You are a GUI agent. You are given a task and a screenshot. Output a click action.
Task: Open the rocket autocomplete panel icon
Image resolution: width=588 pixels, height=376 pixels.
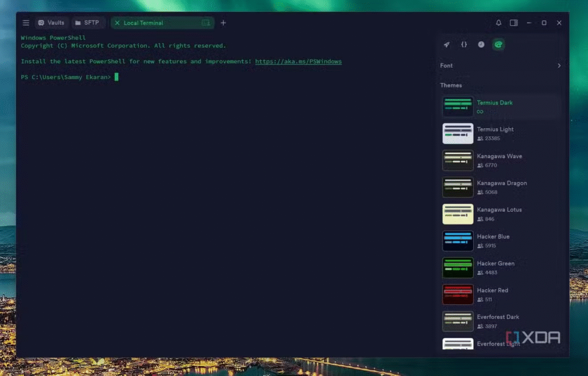click(447, 45)
